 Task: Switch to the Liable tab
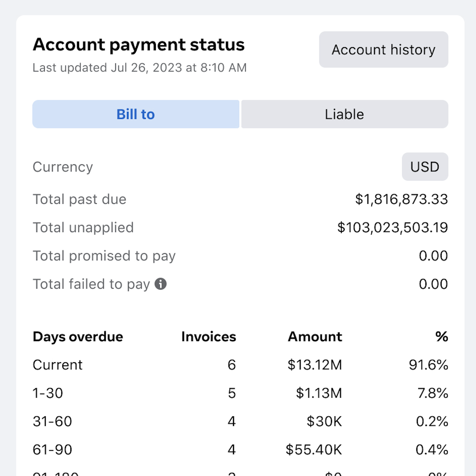[344, 114]
